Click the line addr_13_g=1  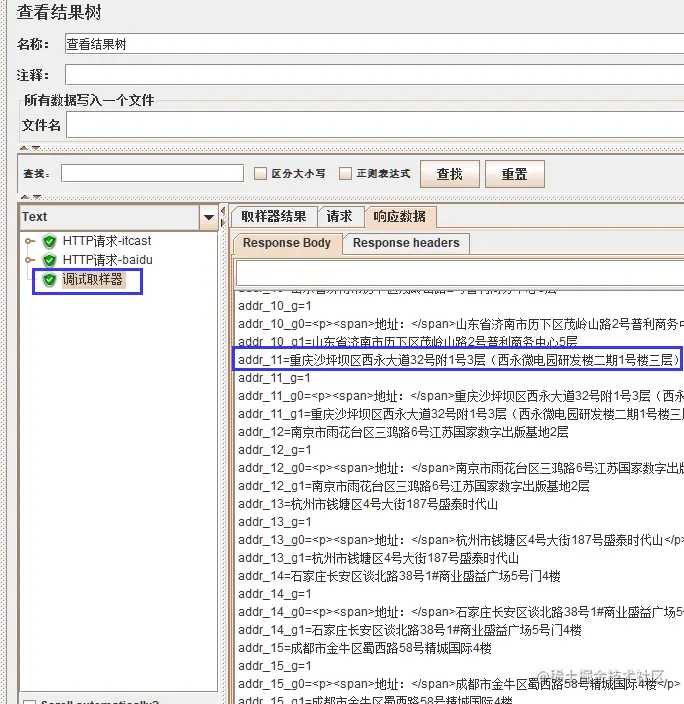click(x=274, y=522)
